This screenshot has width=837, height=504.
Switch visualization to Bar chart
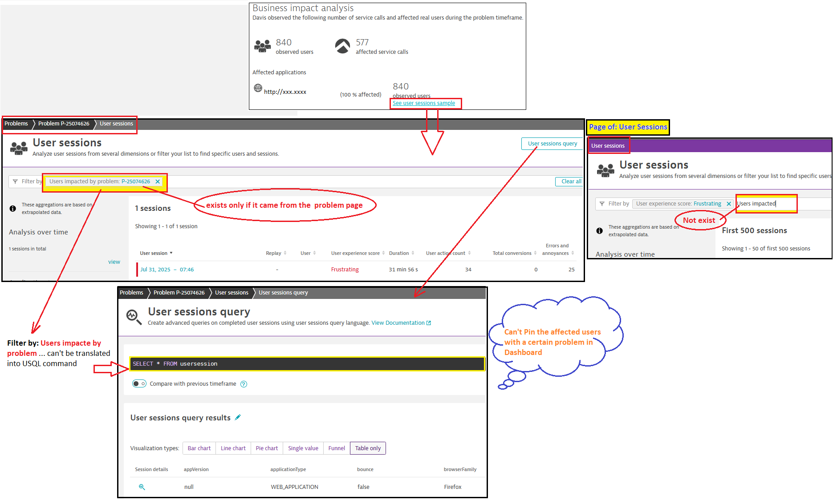click(199, 448)
